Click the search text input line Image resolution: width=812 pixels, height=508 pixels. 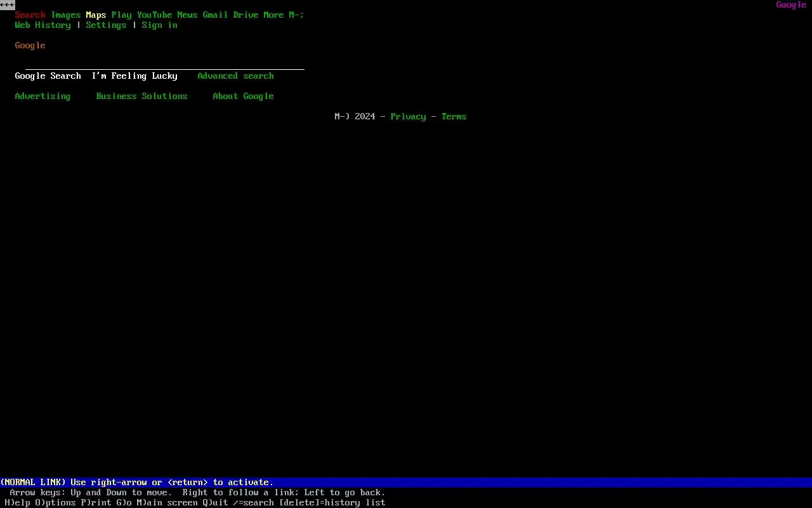pos(165,65)
